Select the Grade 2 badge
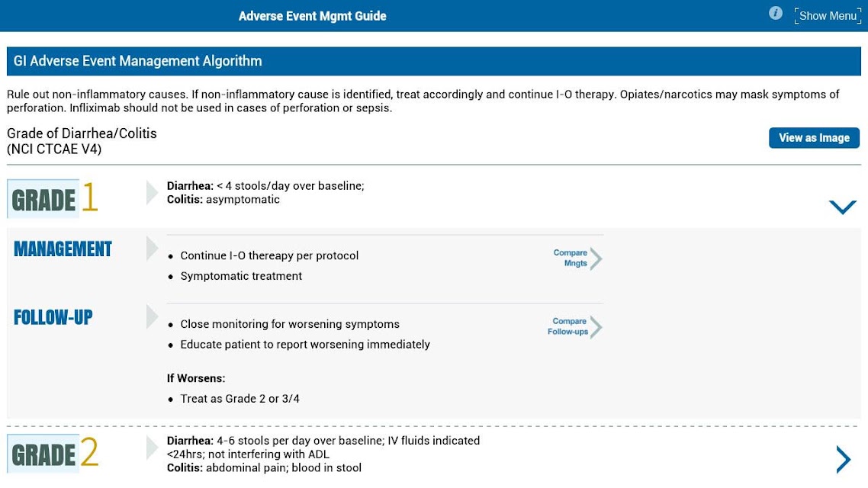This screenshot has width=868, height=488. (53, 453)
